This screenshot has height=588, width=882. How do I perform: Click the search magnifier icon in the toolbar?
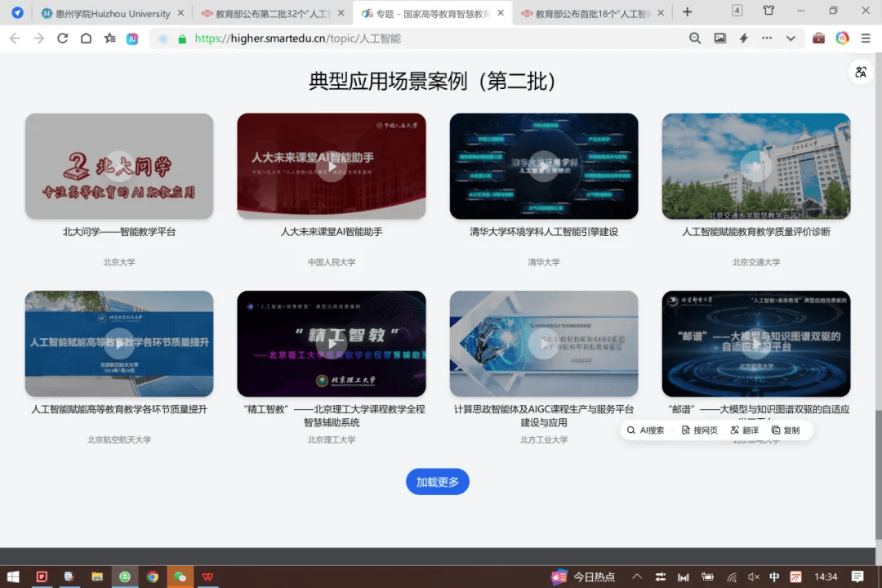click(x=696, y=38)
